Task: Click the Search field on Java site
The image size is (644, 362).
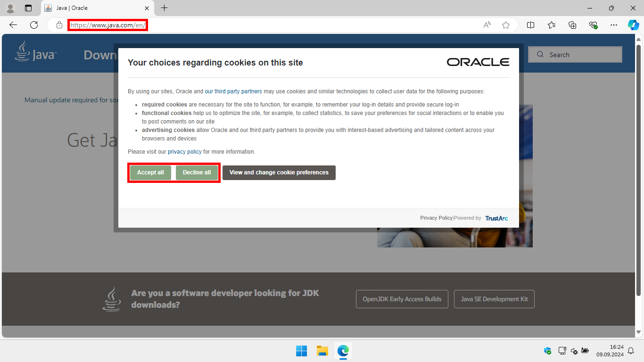Action: (575, 55)
